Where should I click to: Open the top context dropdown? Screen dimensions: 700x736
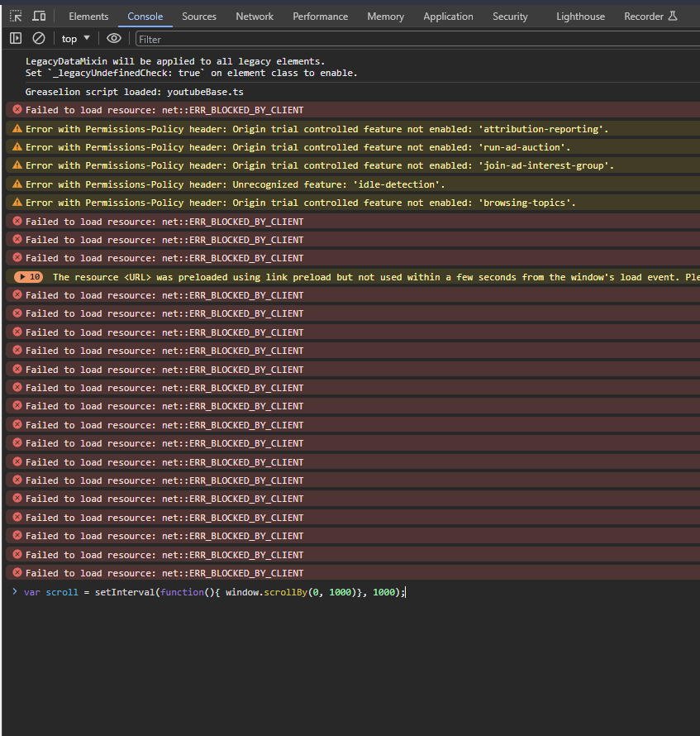click(75, 39)
